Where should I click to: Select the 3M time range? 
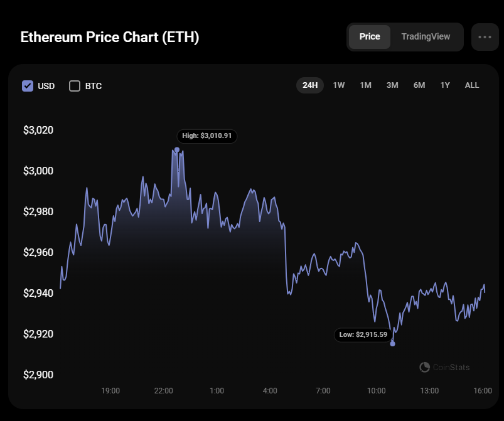tap(392, 85)
